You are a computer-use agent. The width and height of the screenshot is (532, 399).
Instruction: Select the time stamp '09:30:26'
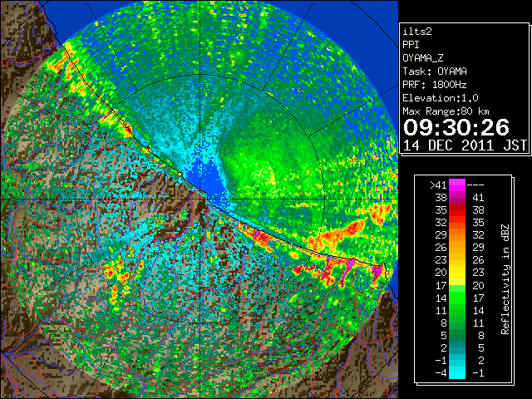coord(456,127)
